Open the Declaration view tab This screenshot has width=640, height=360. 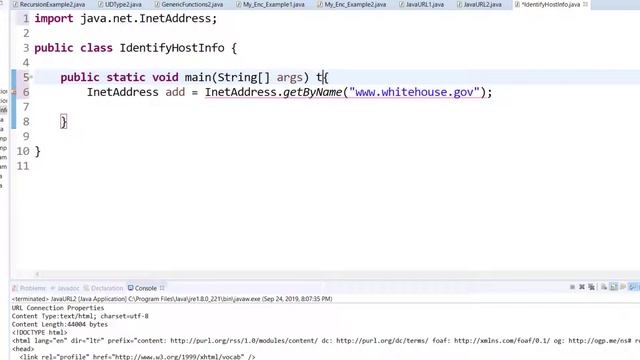point(103,288)
